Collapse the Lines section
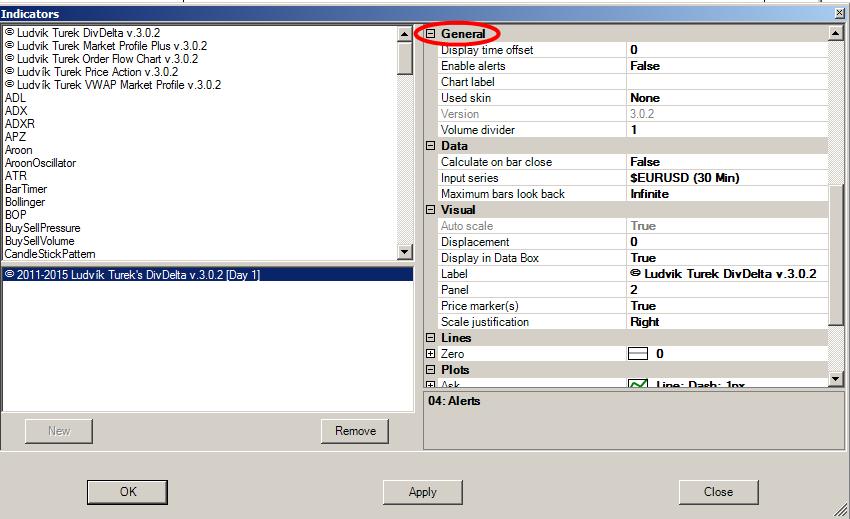This screenshot has width=850, height=519. [430, 338]
